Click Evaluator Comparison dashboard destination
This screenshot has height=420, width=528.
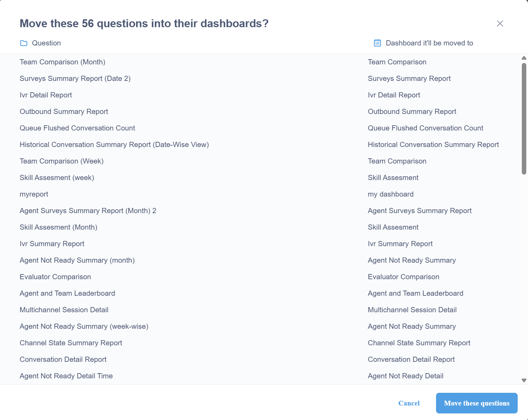[403, 277]
